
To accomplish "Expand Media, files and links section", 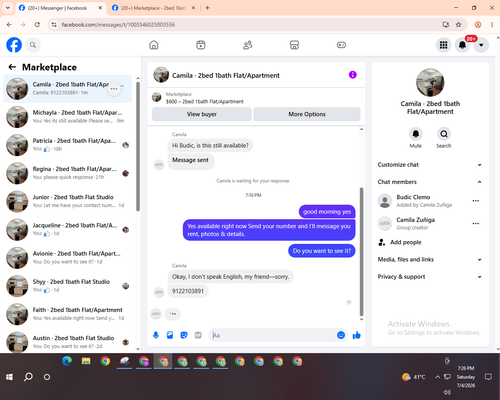I will [430, 259].
